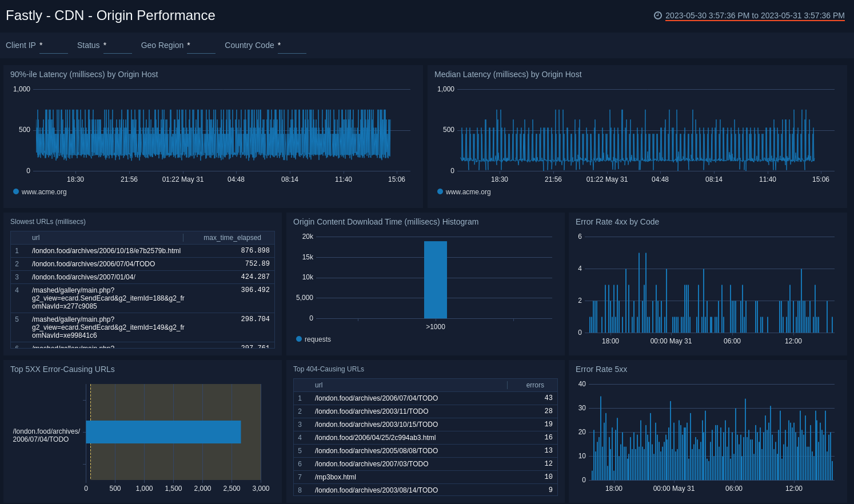This screenshot has width=854, height=504.
Task: Click the Country Code filter input field
Action: pyautogui.click(x=292, y=47)
